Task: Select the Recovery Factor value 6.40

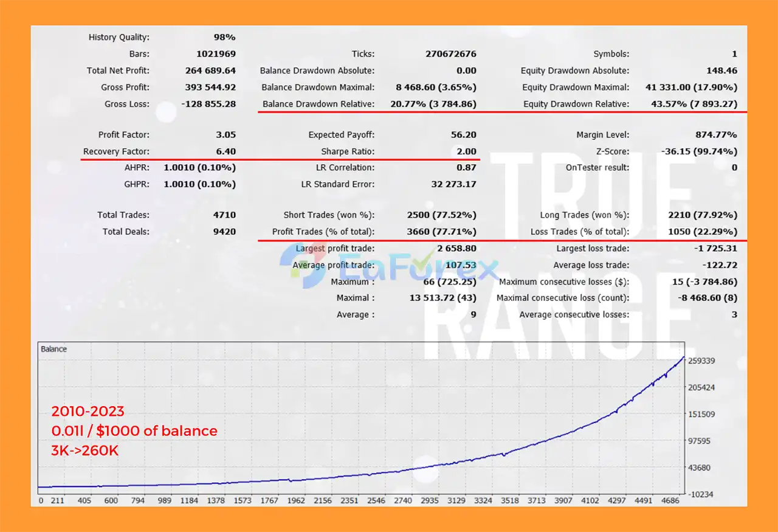Action: (228, 151)
